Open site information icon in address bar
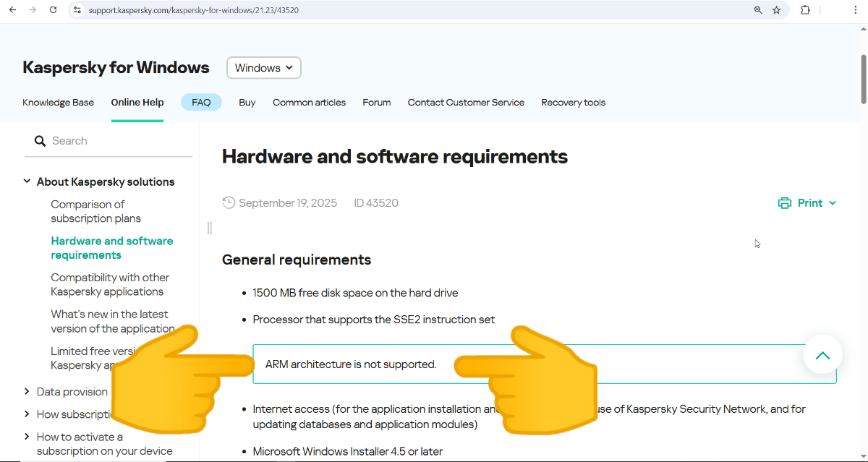 [x=78, y=10]
